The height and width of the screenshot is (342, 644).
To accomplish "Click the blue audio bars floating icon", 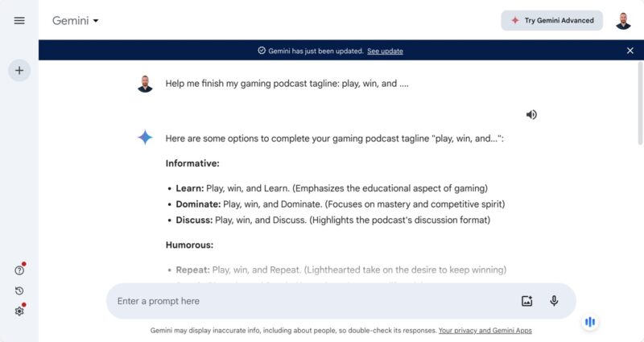I will pyautogui.click(x=590, y=322).
